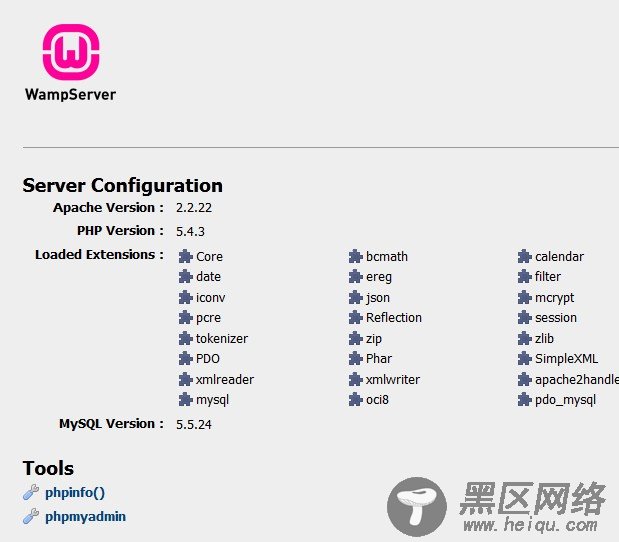This screenshot has height=542, width=619.
Task: Click the tokenizer extension name
Action: pyautogui.click(x=222, y=339)
